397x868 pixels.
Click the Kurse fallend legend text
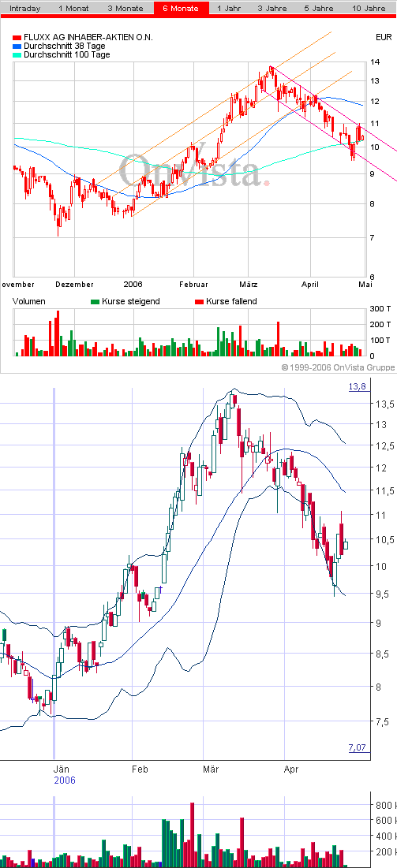pyautogui.click(x=231, y=302)
